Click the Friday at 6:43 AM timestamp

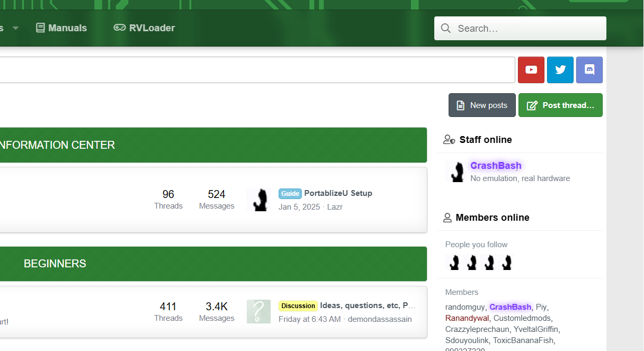click(310, 319)
